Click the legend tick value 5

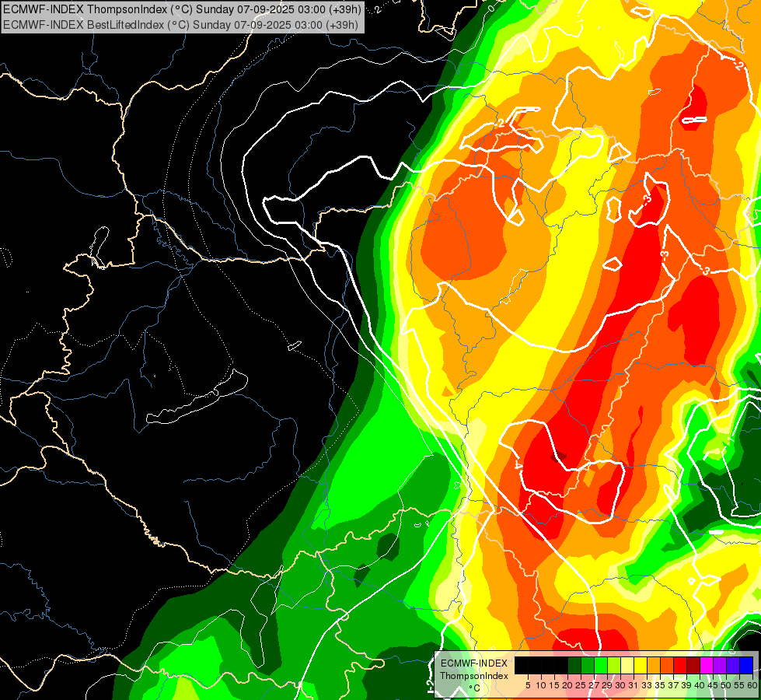point(528,685)
